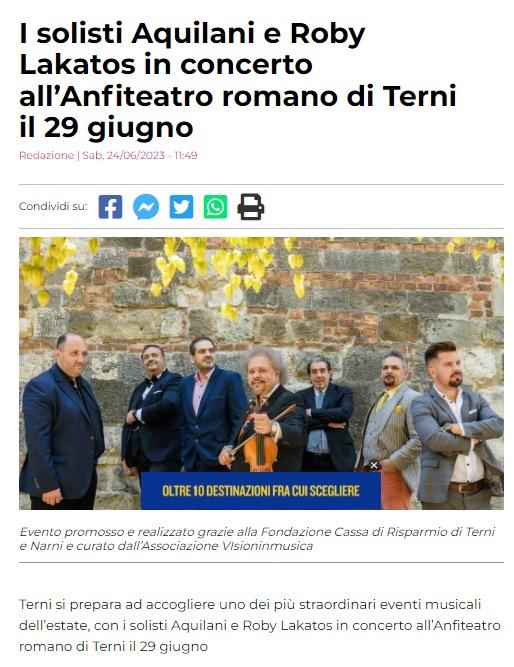Share the article on Twitter

click(181, 207)
